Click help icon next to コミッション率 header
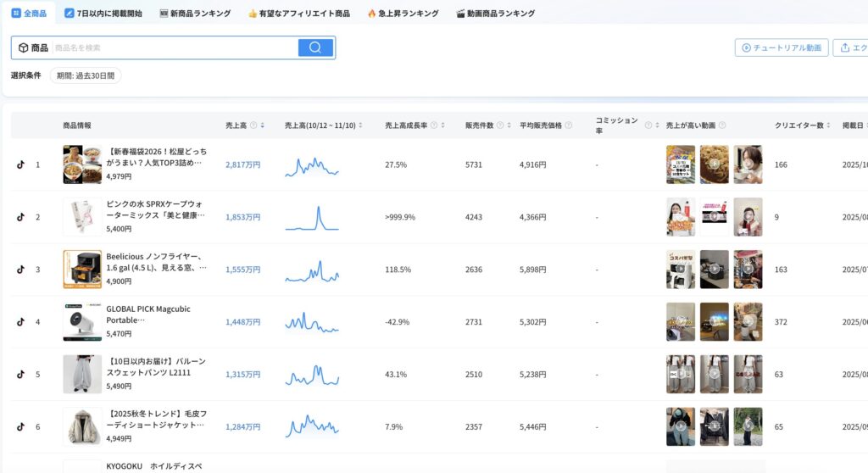This screenshot has height=473, width=868. (648, 125)
